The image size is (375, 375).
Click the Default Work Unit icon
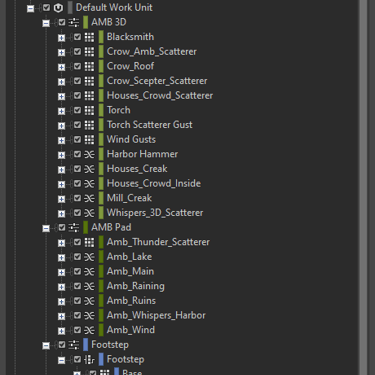pyautogui.click(x=58, y=8)
